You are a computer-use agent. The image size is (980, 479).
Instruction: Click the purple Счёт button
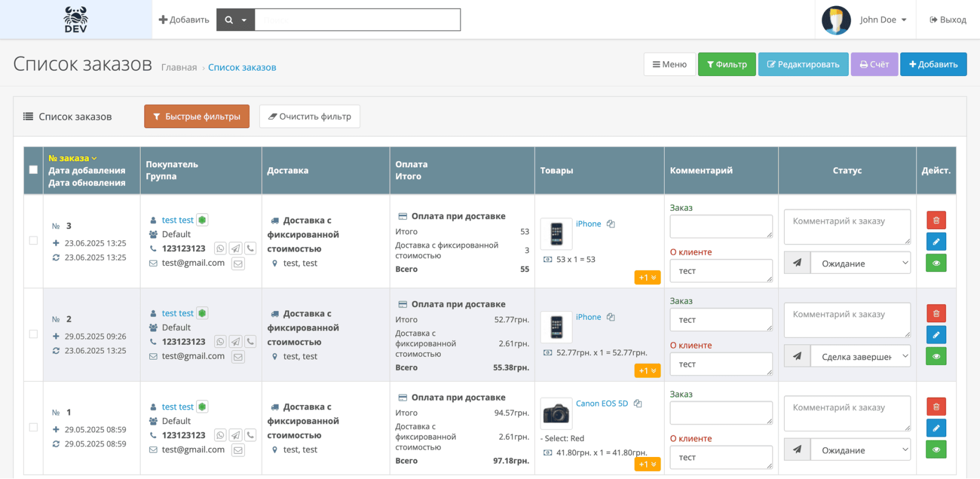pyautogui.click(x=874, y=64)
